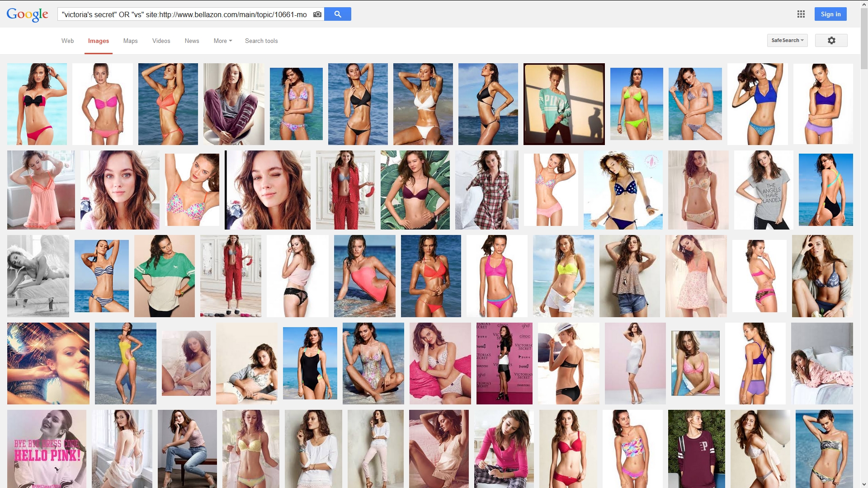Screen dimensions: 868x488
Task: Click the camera search-by-image icon
Action: (x=317, y=14)
